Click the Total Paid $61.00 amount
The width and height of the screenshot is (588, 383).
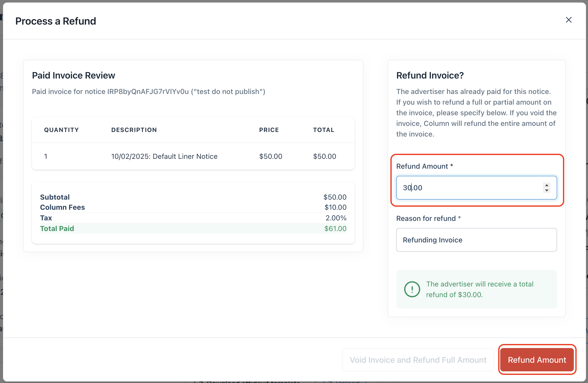(335, 228)
